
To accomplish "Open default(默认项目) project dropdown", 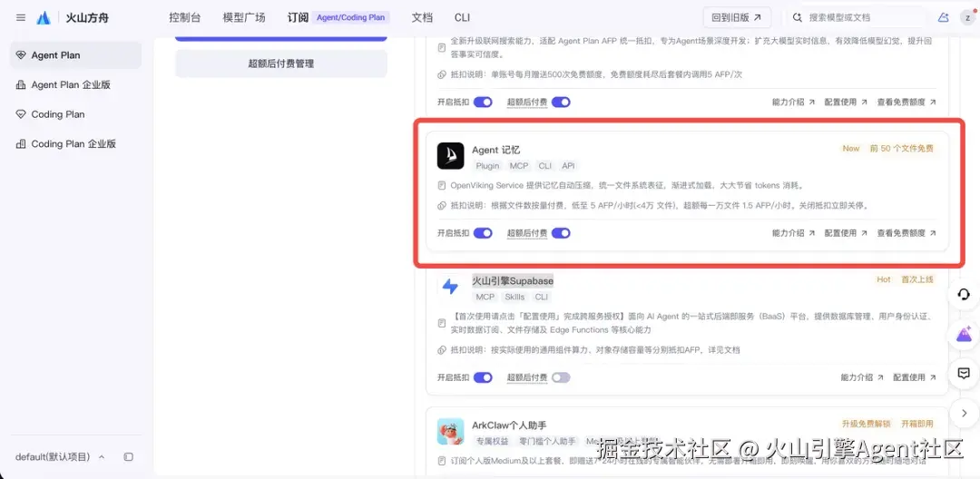I will pos(60,457).
